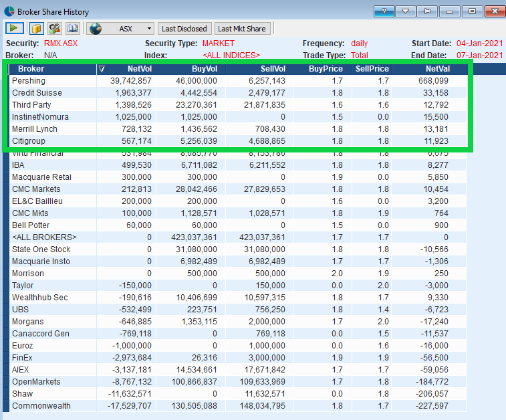Sort by the NetVol column header

pyautogui.click(x=140, y=69)
